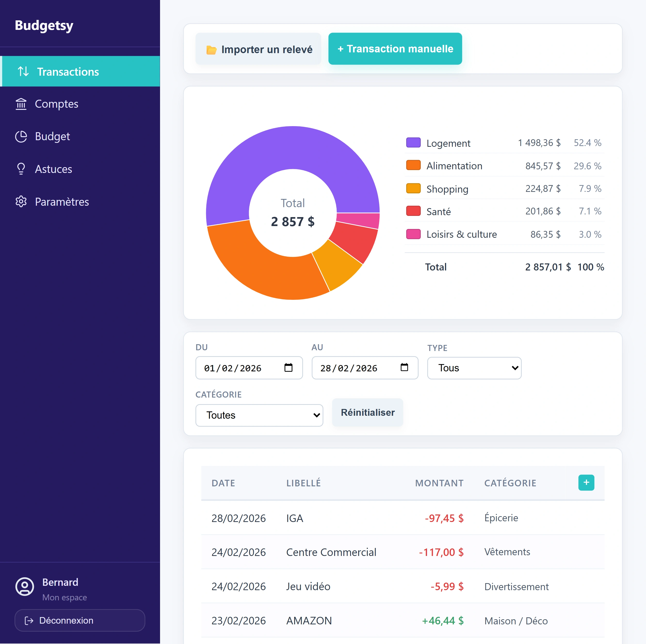The width and height of the screenshot is (646, 644).
Task: Open the calendar picker for the AU date
Action: click(404, 368)
